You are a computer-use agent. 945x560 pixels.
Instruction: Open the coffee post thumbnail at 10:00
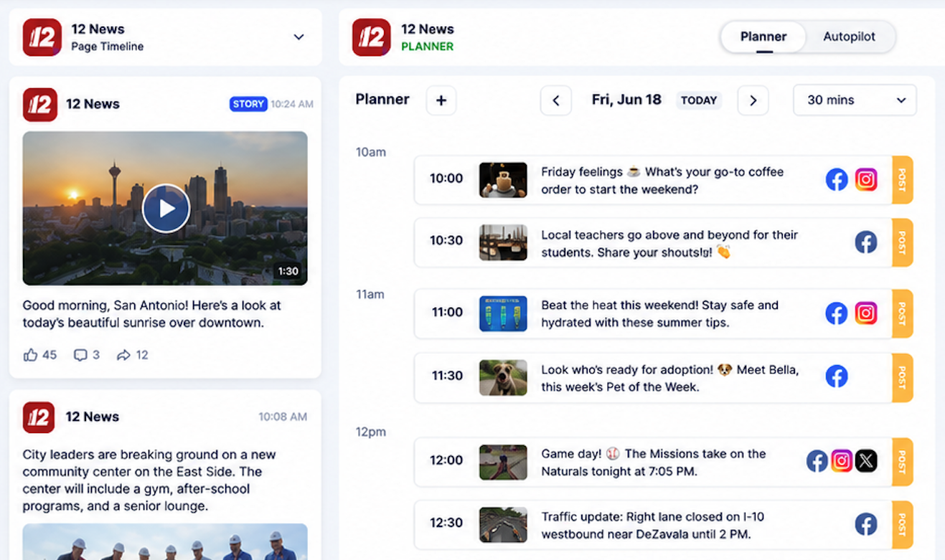pos(503,179)
